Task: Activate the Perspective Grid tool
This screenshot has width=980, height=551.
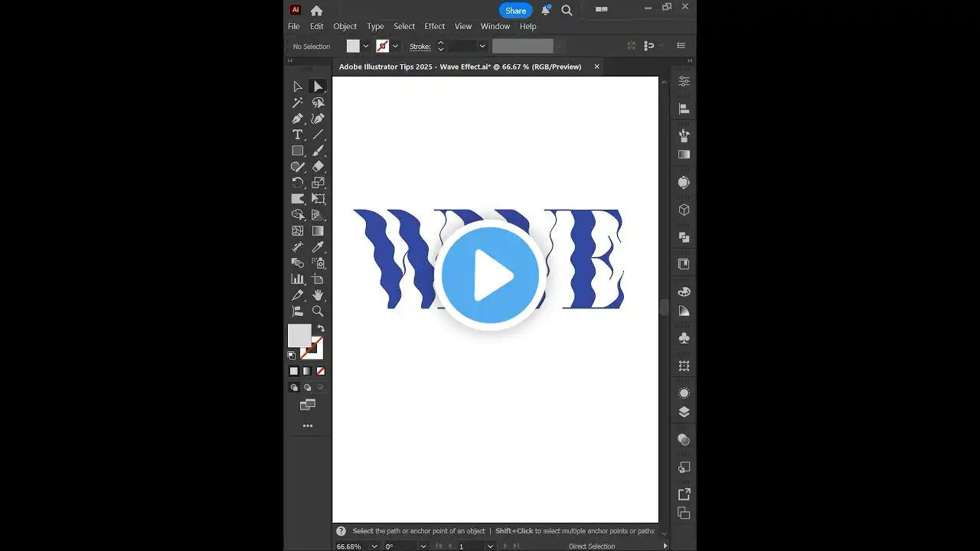Action: pyautogui.click(x=318, y=215)
